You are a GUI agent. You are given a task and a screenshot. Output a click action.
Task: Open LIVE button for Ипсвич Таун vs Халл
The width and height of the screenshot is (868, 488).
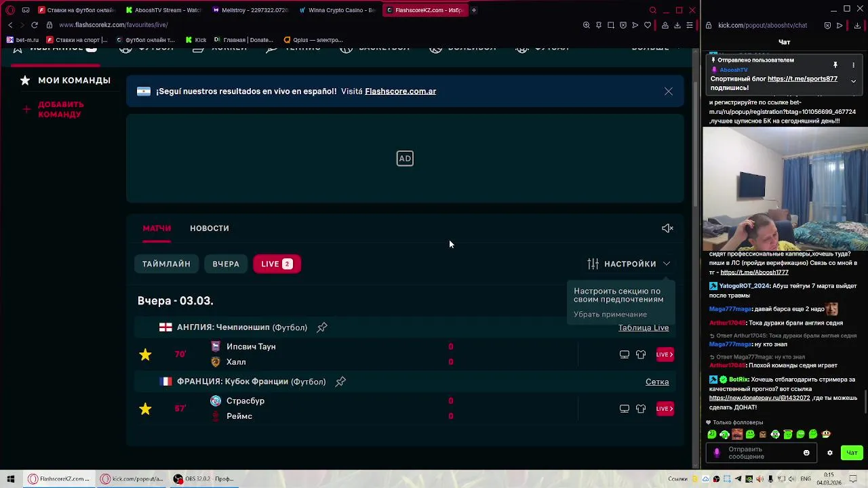click(665, 354)
